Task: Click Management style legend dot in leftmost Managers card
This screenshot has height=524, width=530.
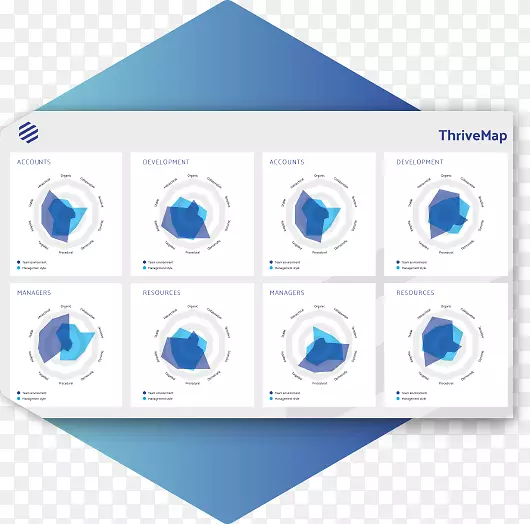Action: point(19,399)
